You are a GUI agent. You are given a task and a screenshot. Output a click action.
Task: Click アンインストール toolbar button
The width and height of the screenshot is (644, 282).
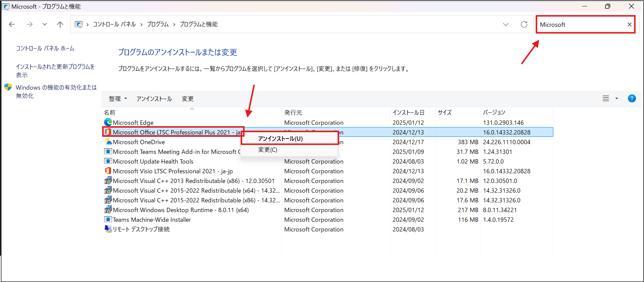click(154, 99)
